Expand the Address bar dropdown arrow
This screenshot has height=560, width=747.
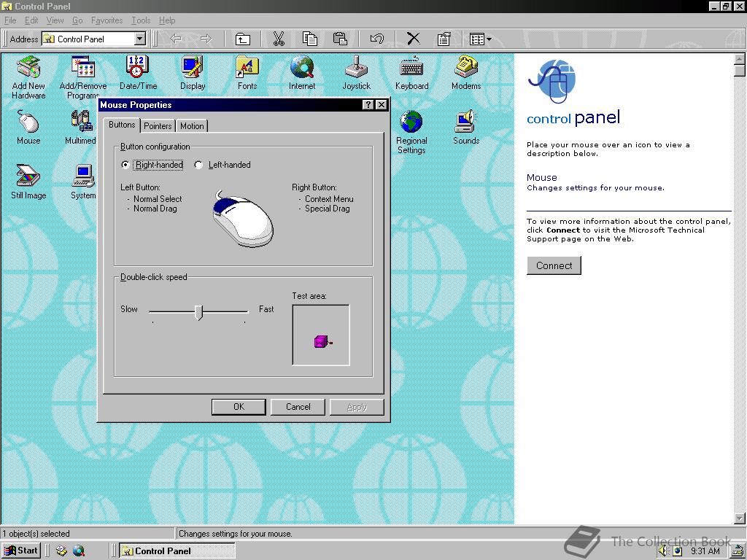click(x=139, y=39)
